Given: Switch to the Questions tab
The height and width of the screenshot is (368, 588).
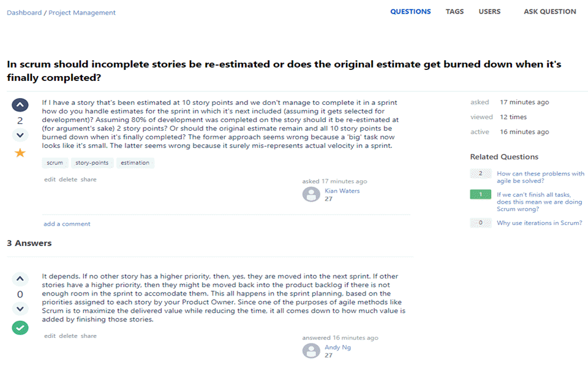Looking at the screenshot, I should [410, 12].
